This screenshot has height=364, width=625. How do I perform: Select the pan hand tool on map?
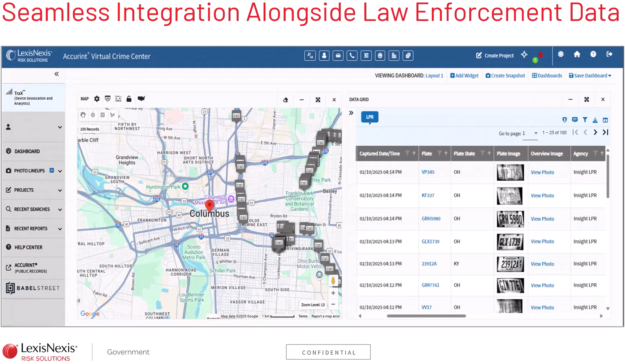pos(83,115)
